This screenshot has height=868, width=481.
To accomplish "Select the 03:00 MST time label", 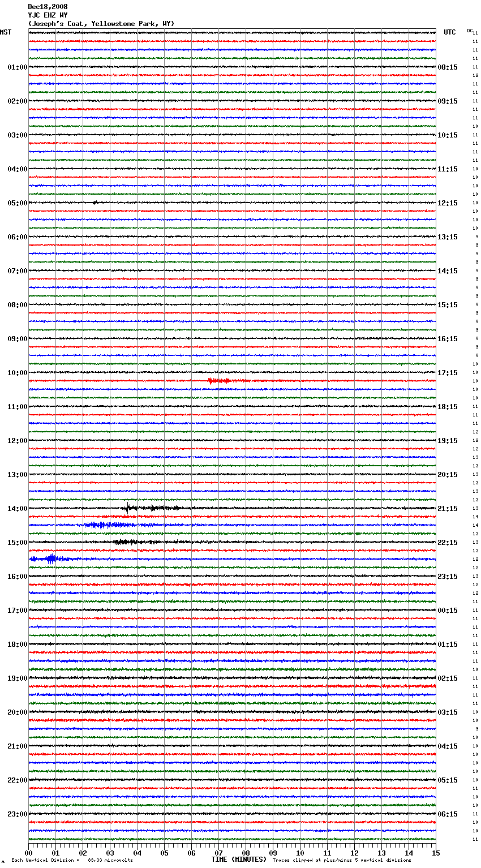I will 18,135.
